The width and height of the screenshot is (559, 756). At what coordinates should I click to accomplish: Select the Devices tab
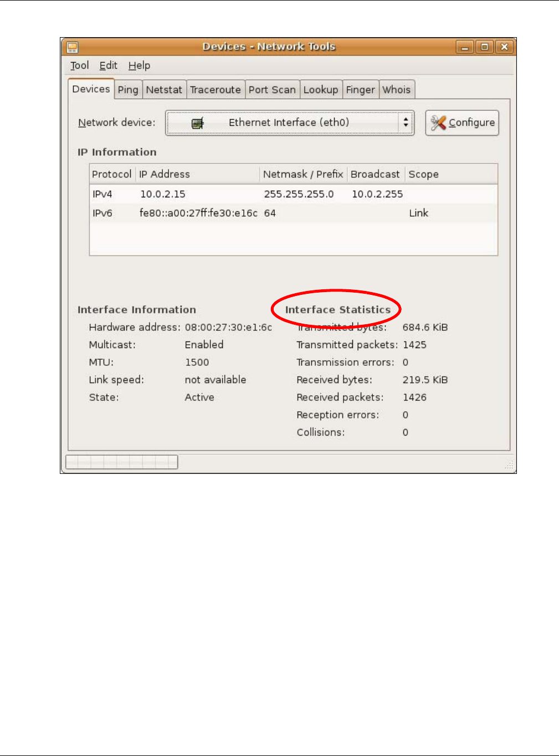[x=91, y=89]
